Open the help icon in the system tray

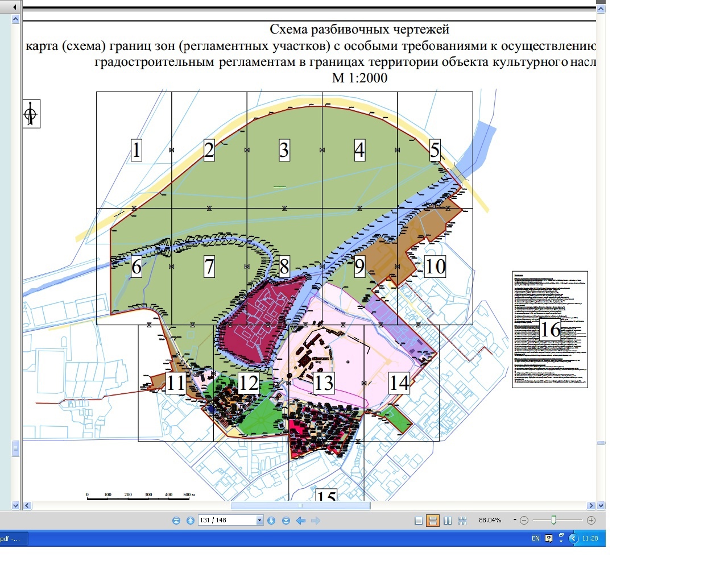click(548, 538)
